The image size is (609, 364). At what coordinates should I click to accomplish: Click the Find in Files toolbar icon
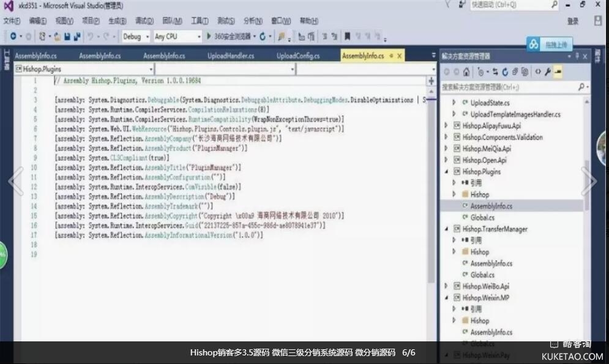[x=281, y=37]
